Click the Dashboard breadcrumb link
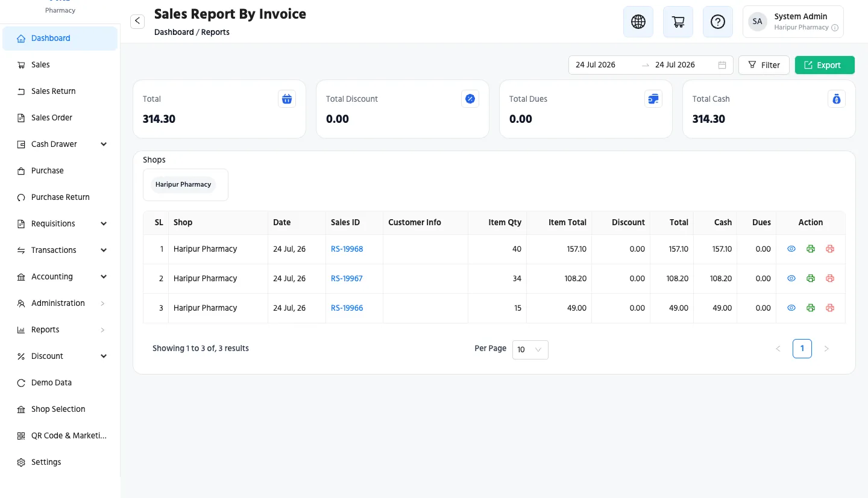The height and width of the screenshot is (498, 868). click(x=174, y=32)
